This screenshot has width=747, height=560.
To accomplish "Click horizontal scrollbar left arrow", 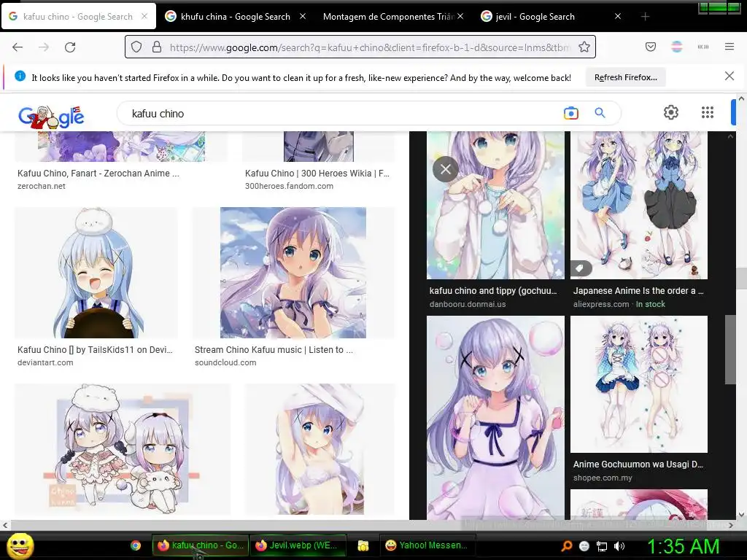I will pyautogui.click(x=5, y=525).
